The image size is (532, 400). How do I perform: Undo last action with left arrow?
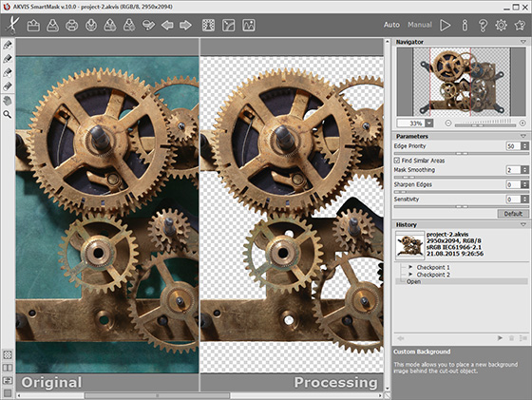pos(167,25)
